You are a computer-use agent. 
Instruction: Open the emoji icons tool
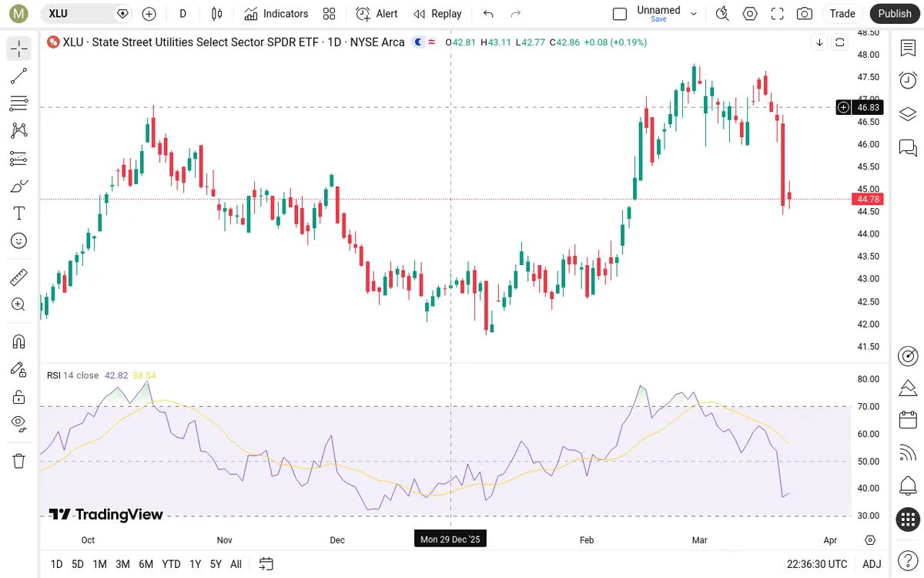19,240
